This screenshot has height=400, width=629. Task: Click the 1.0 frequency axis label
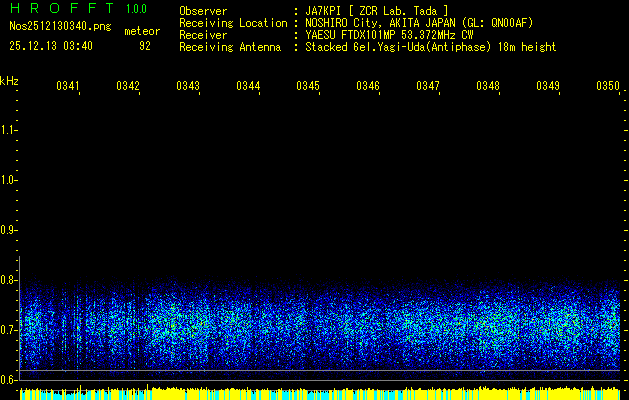click(x=9, y=180)
